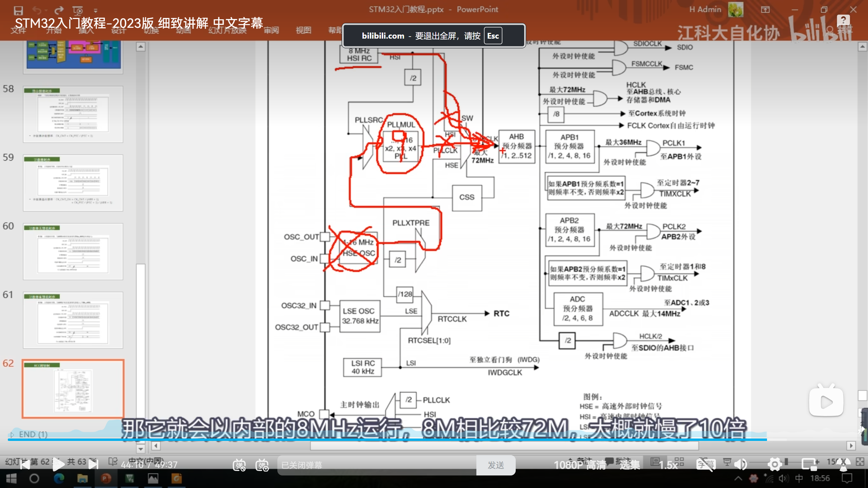This screenshot has height=488, width=868.
Task: Open danmaku settings icon
Action: pyautogui.click(x=262, y=465)
